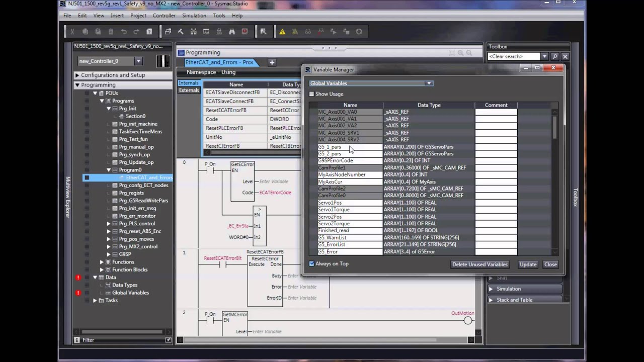Add a new tab with the plus icon

272,62
